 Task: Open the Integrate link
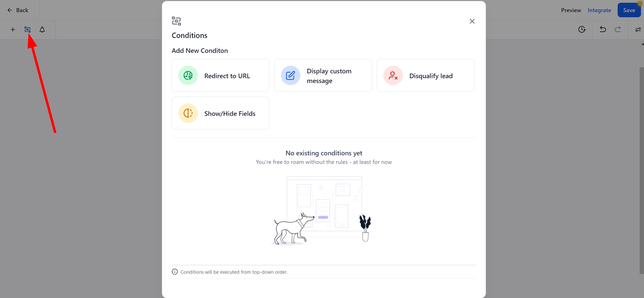tap(599, 10)
